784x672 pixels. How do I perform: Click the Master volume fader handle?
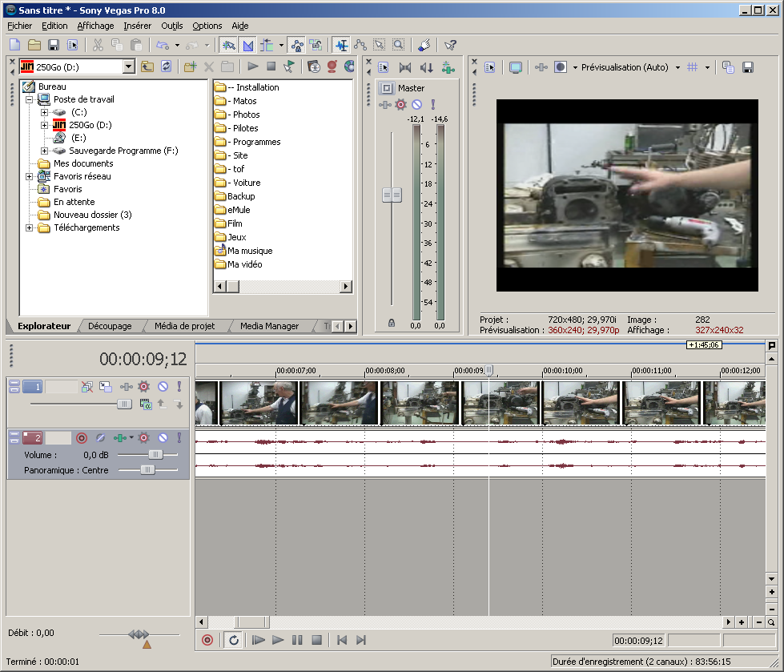coord(392,195)
